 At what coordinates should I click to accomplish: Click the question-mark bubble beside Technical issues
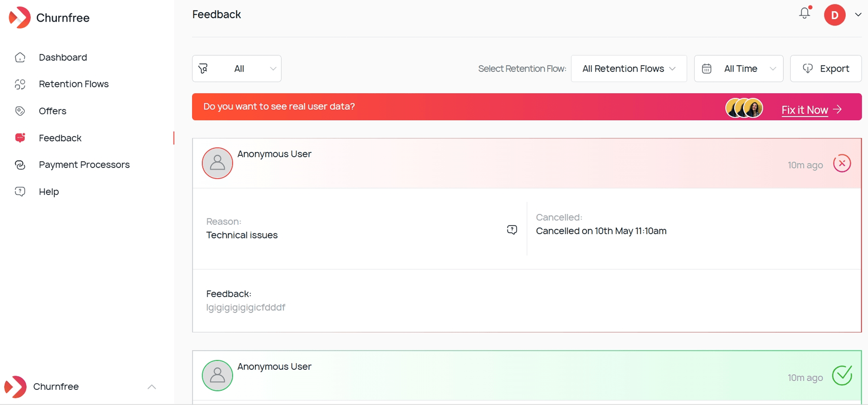512,230
